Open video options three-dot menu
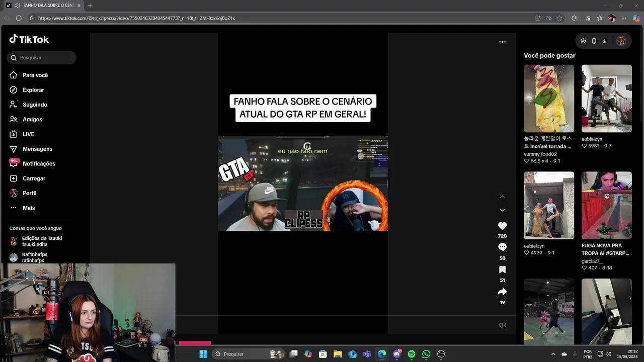This screenshot has width=644, height=362. point(502,42)
